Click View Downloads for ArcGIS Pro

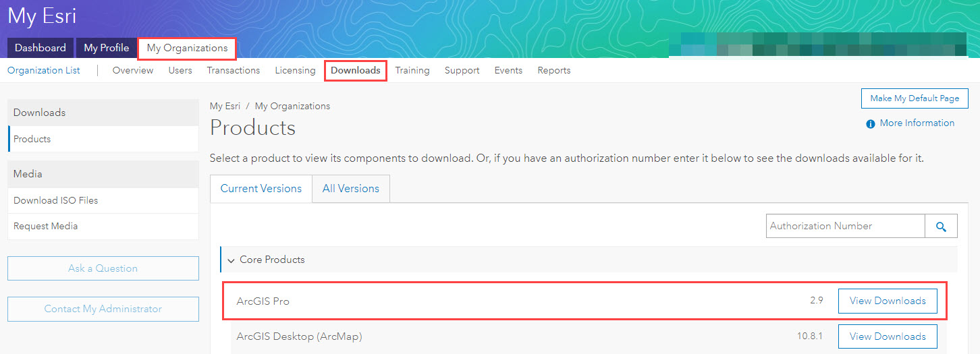pos(888,301)
